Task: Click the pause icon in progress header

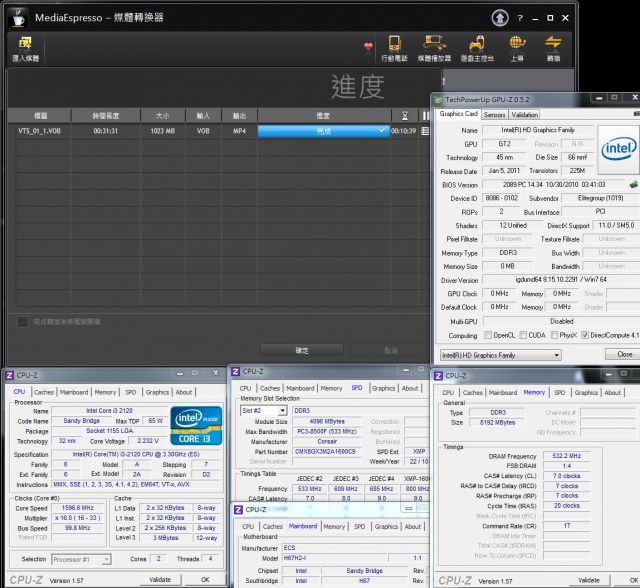Action: (426, 116)
